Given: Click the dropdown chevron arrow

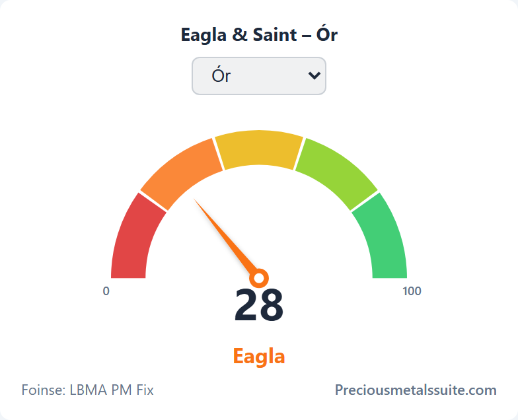Looking at the screenshot, I should 314,76.
